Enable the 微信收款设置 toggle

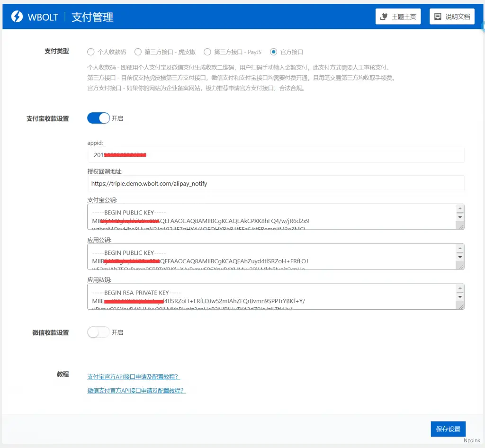click(x=99, y=332)
